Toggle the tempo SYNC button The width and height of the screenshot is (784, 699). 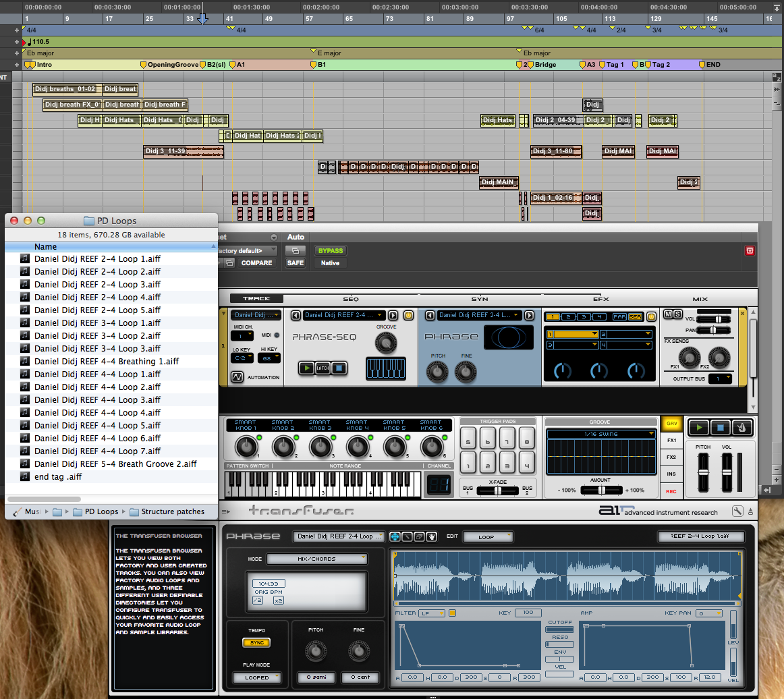[x=256, y=642]
